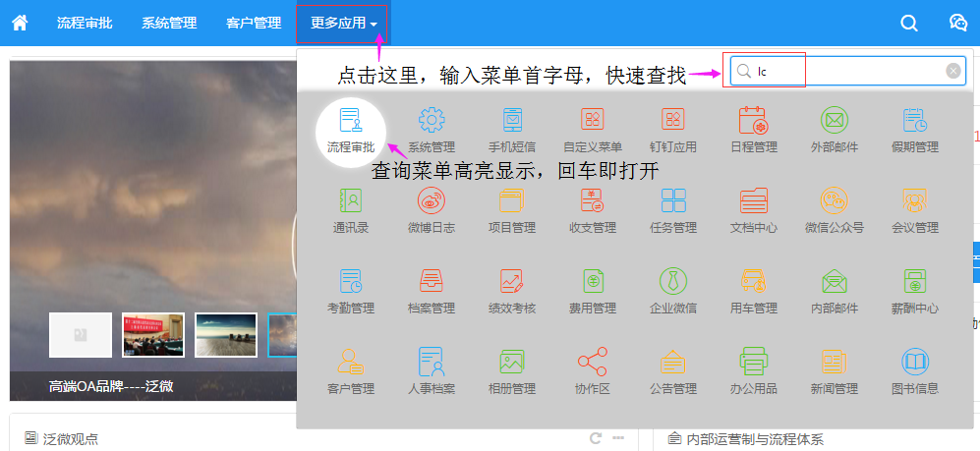
Task: Open the 公告管理 icon
Action: (x=673, y=362)
